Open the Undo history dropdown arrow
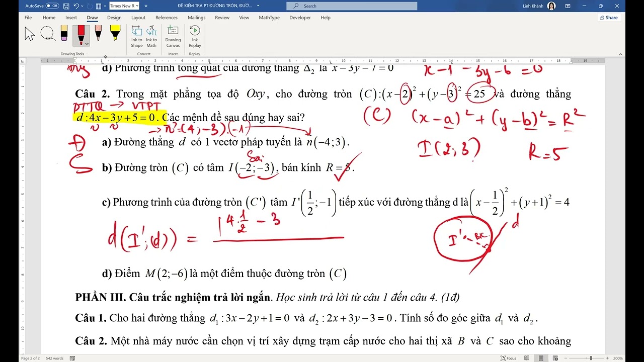644x362 pixels. pyautogui.click(x=82, y=6)
